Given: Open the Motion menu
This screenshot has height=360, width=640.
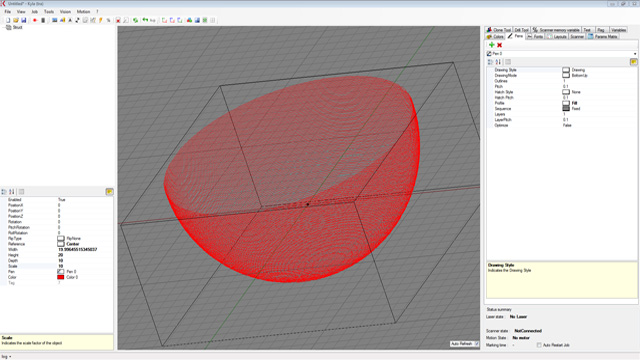Looking at the screenshot, I should 83,11.
